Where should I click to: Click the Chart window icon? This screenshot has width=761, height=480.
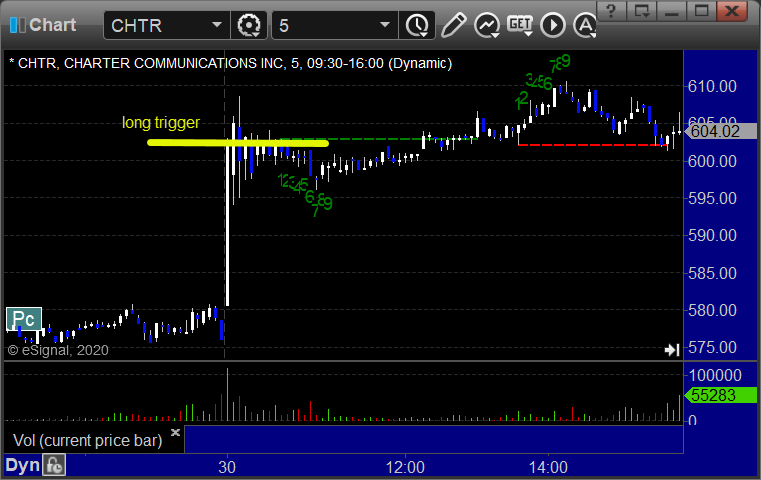tap(17, 25)
